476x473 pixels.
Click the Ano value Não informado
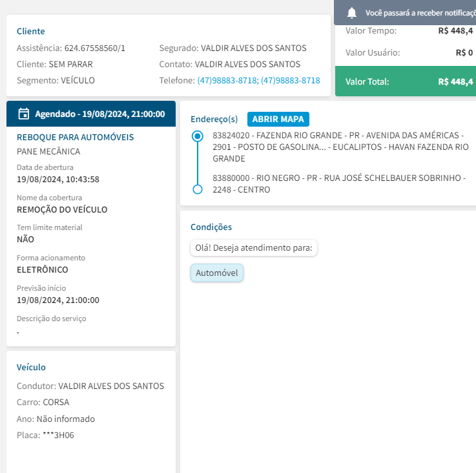(66, 419)
